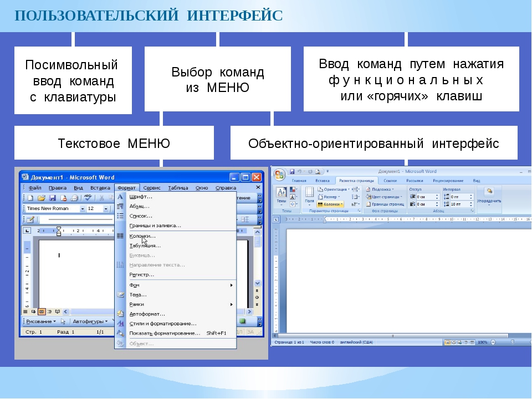
Task: Open Вставка menu in Word 2003
Action: click(100, 188)
